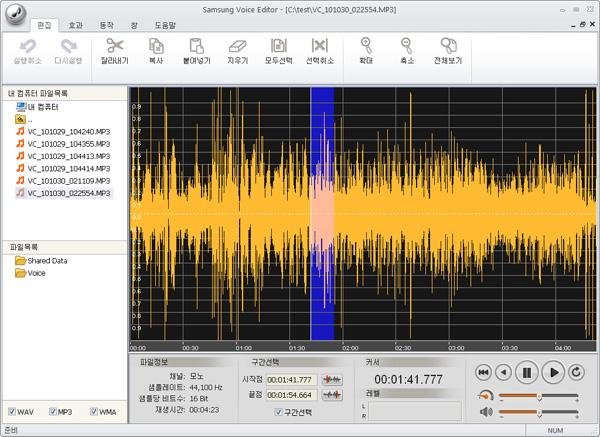600x437 pixels.
Task: Click the blue selected waveform region
Action: pos(322,214)
